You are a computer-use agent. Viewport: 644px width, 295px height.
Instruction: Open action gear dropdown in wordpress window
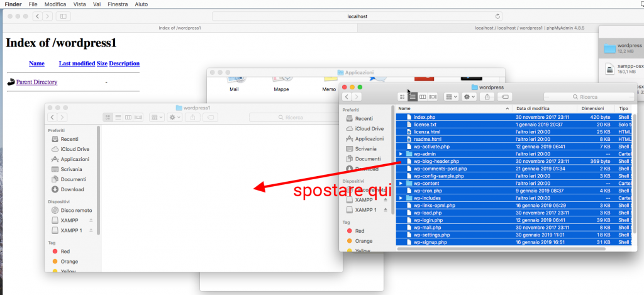[469, 97]
